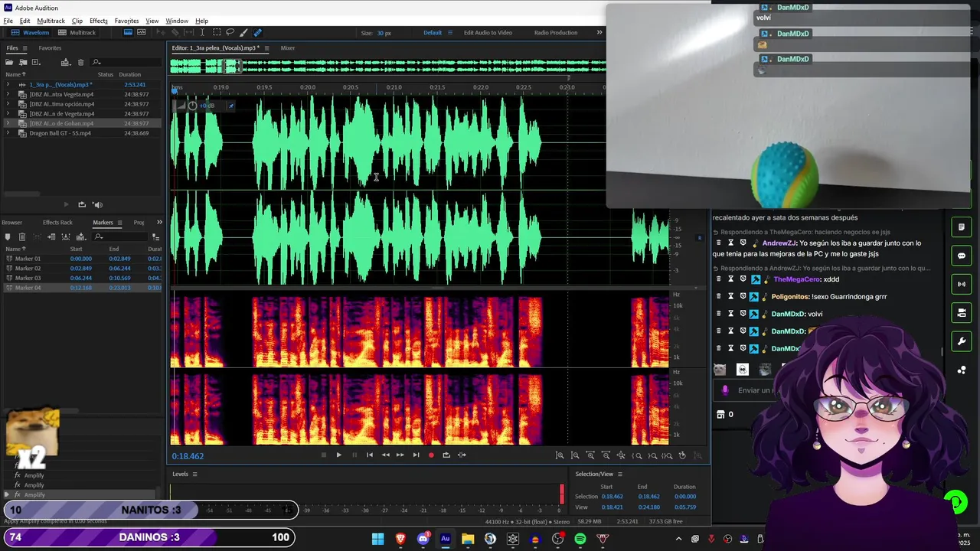This screenshot has width=980, height=551.
Task: Stop playback with the Stop button
Action: [x=323, y=455]
